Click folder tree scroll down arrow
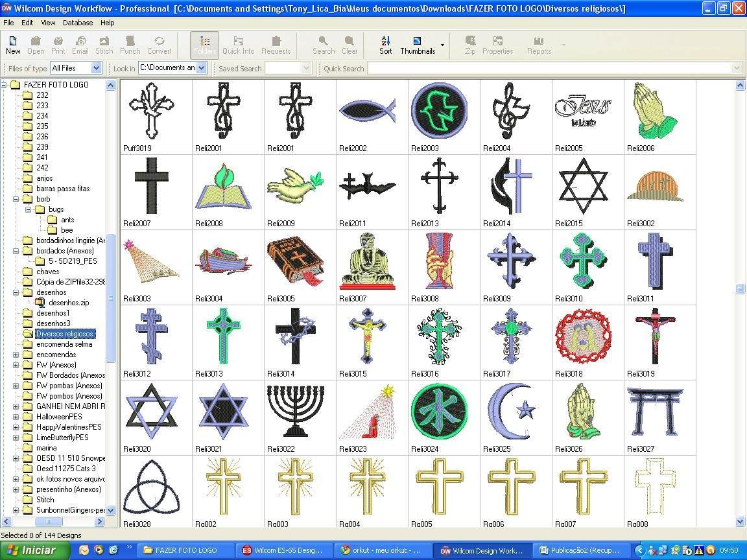This screenshot has width=747, height=560. tap(110, 510)
